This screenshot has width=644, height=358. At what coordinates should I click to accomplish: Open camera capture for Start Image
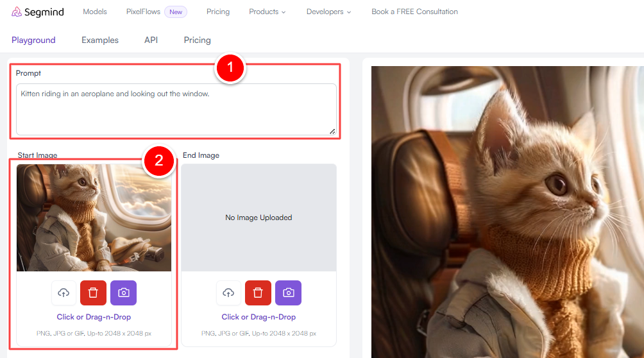click(124, 293)
